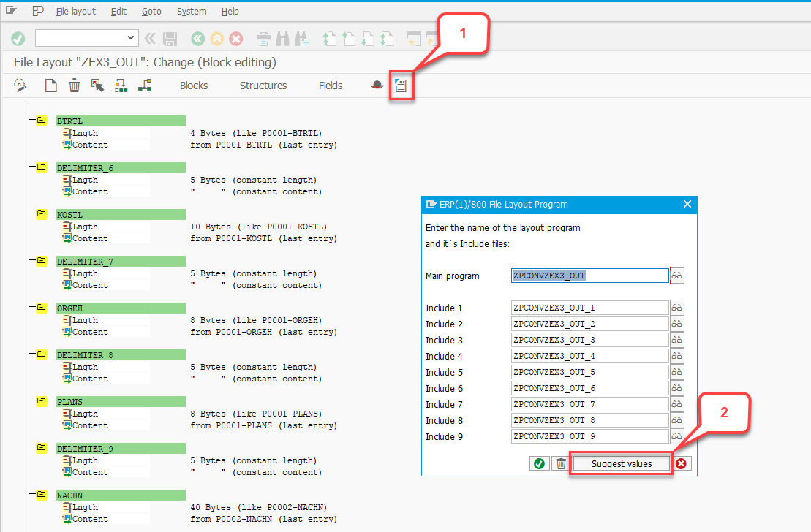Click the Select cursor icon
811x532 pixels.
tap(97, 85)
